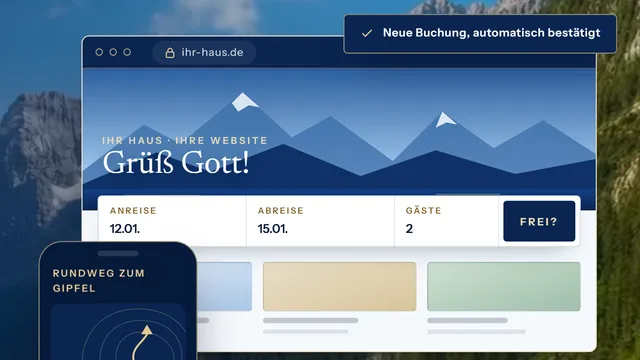640x360 pixels.
Task: Open the beige content card thumbnail
Action: tap(340, 287)
